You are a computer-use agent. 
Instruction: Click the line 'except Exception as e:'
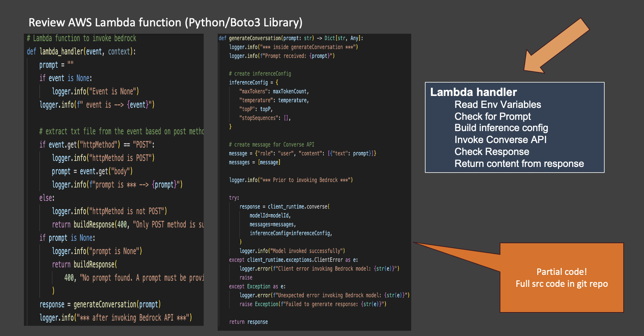257,286
